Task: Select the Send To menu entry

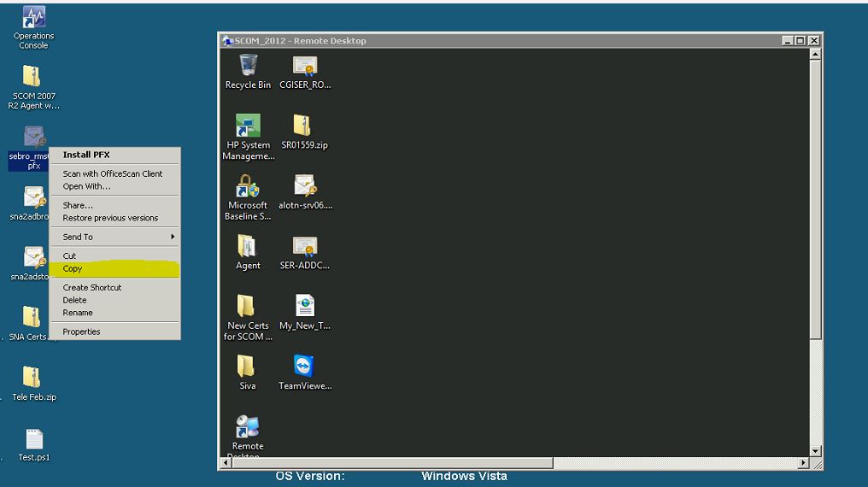Action: coord(115,237)
